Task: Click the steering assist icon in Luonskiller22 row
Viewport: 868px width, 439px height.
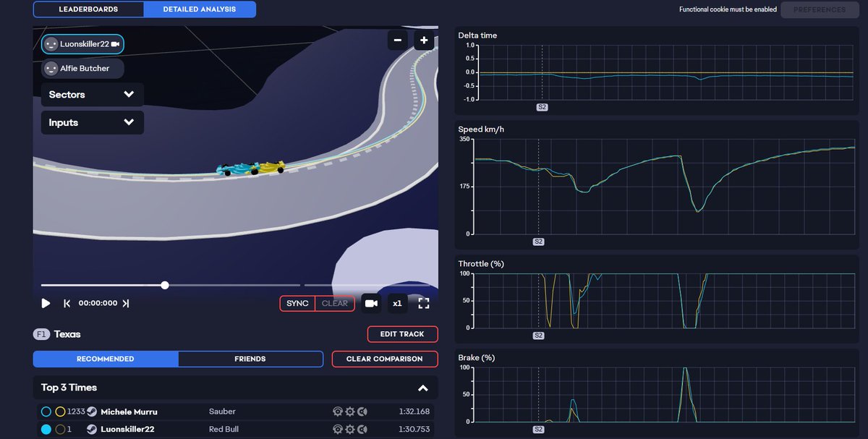Action: pos(337,429)
